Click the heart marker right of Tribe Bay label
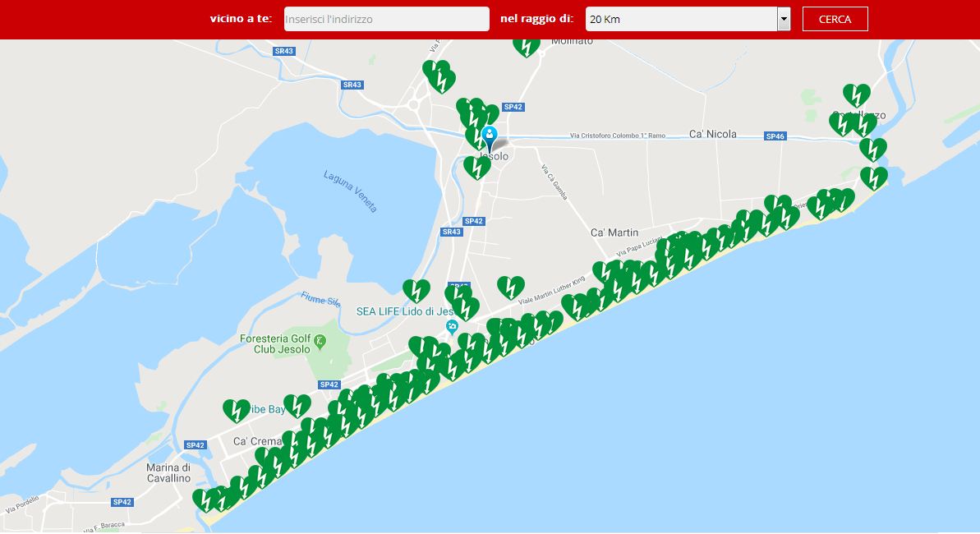Screen dimensions: 980x534 [x=297, y=406]
